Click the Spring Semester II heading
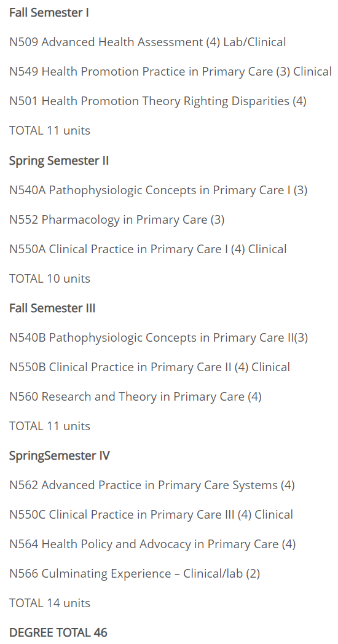338x644 pixels. [x=59, y=160]
